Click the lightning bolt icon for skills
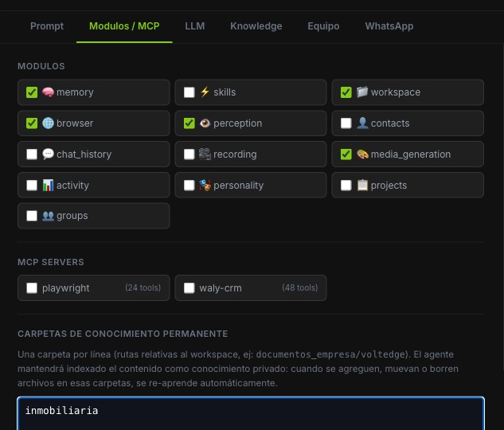 (x=205, y=92)
